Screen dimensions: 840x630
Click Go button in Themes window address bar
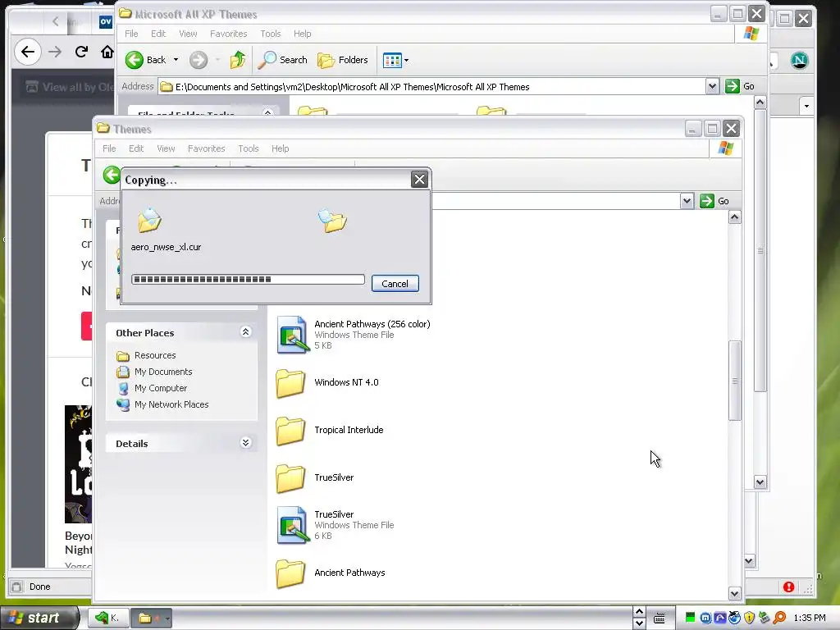(x=714, y=201)
